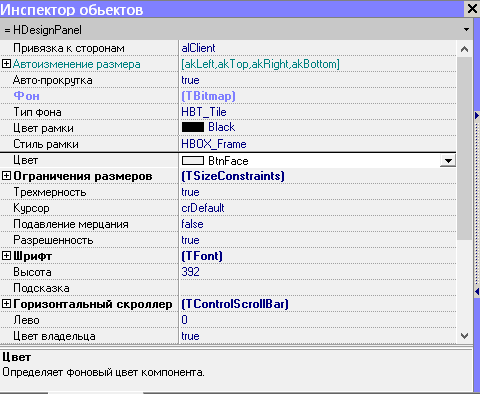Screen dimensions: 480x394
Task: Select the Привязка к сторонам property
Action: (x=69, y=48)
